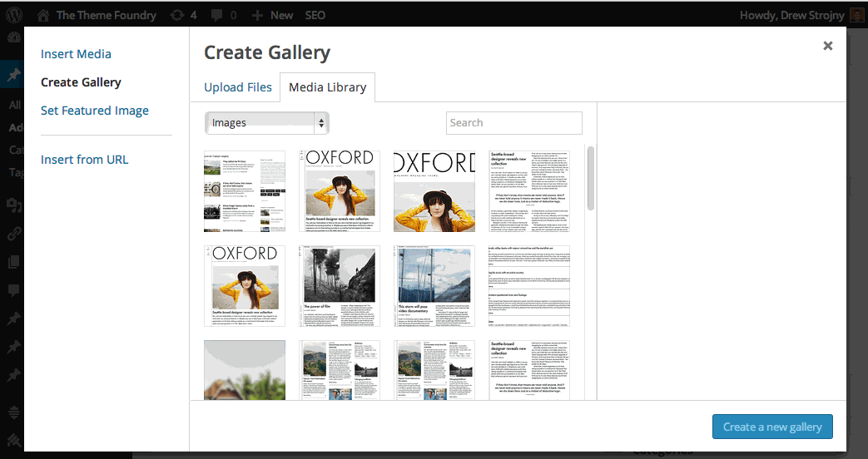Viewport: 868px width, 459px height.
Task: Click the Search media input field
Action: [x=513, y=123]
